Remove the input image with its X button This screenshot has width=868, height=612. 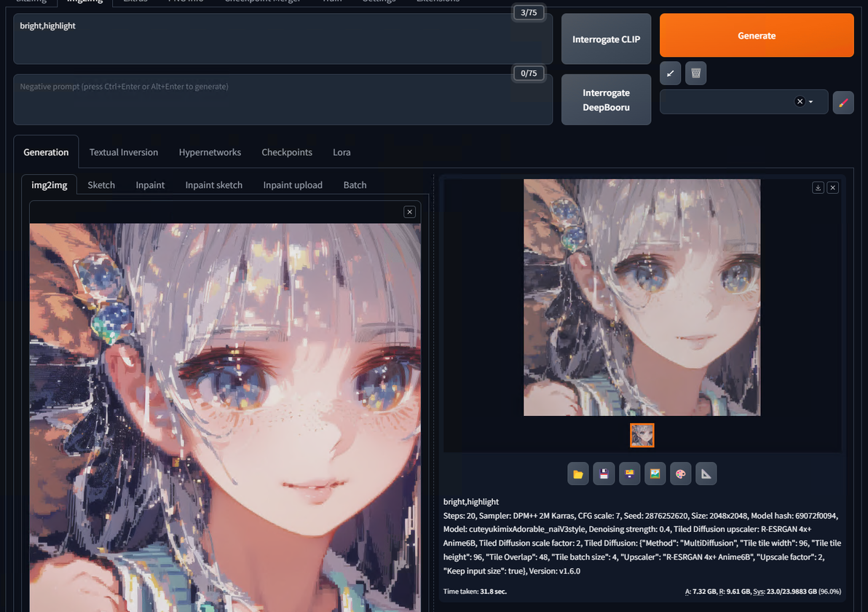(410, 212)
